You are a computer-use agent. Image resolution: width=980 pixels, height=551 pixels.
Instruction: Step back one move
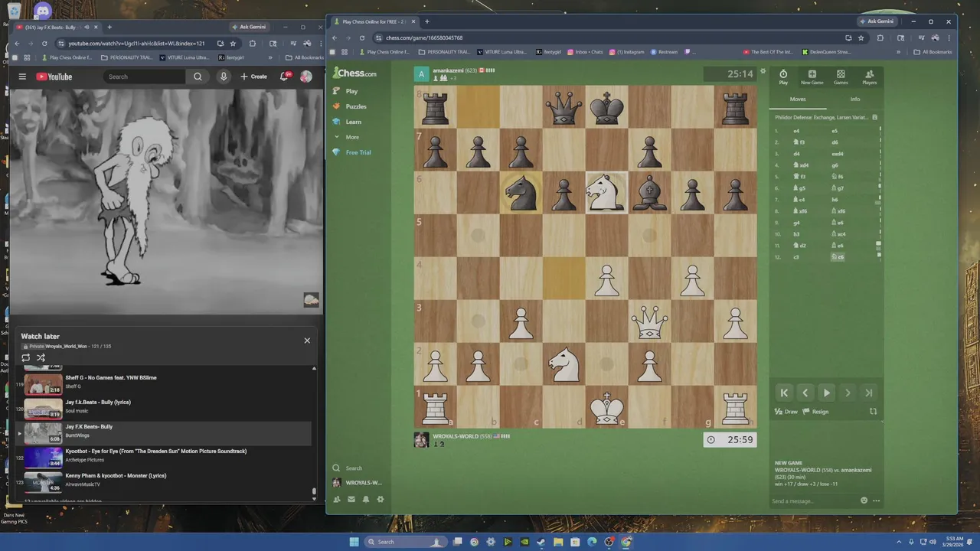tap(805, 393)
